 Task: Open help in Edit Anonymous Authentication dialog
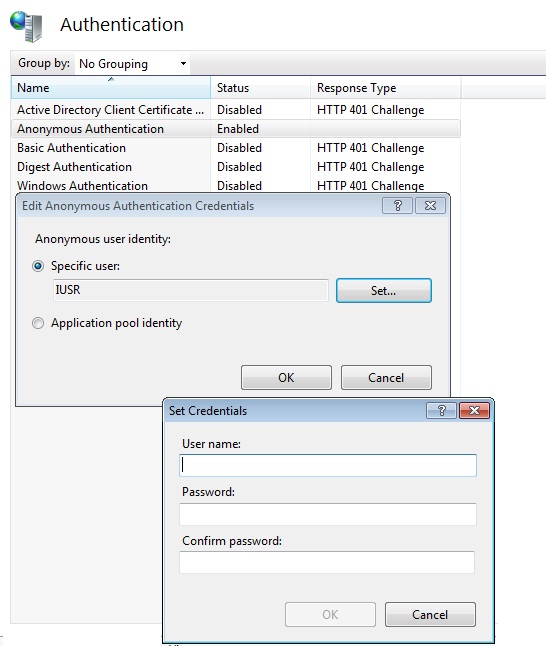tap(397, 206)
